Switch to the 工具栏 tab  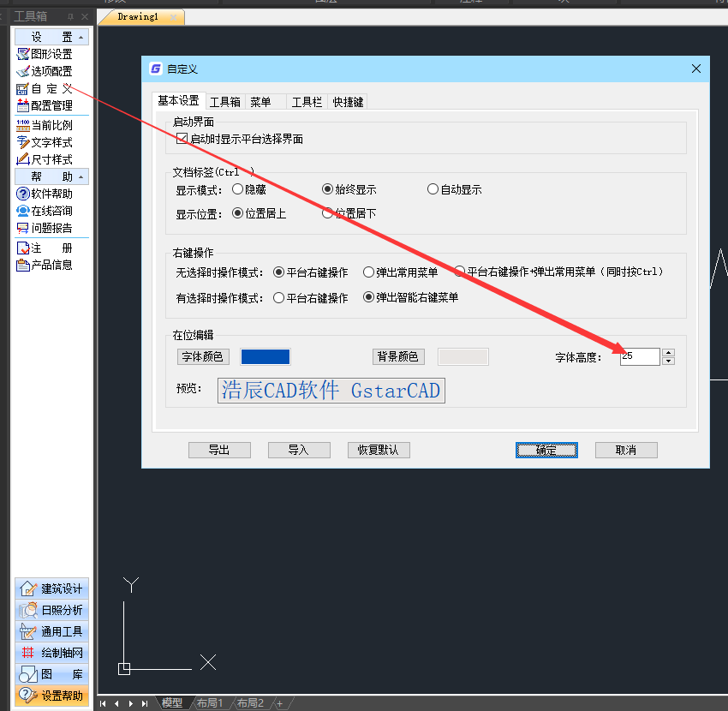pos(307,102)
